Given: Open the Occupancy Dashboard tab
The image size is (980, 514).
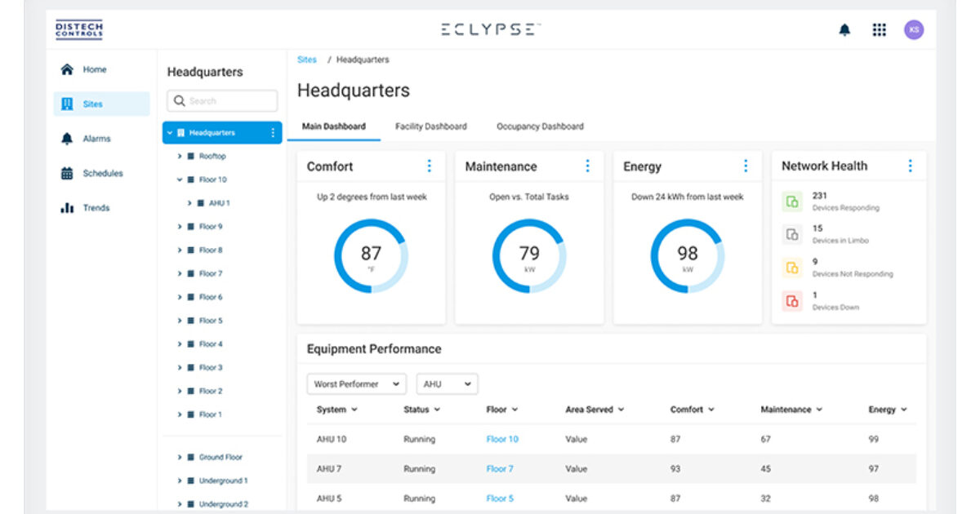Looking at the screenshot, I should [540, 126].
